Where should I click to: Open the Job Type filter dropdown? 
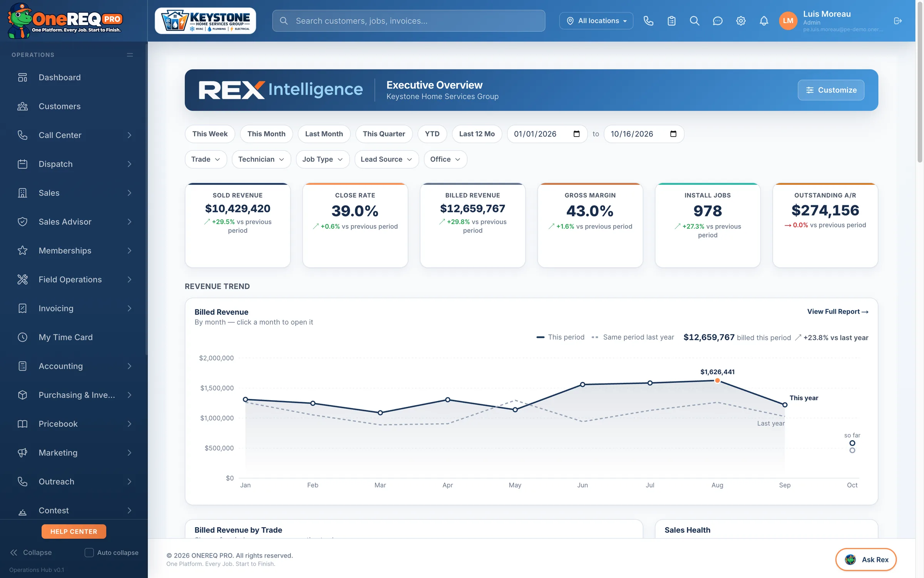(323, 159)
